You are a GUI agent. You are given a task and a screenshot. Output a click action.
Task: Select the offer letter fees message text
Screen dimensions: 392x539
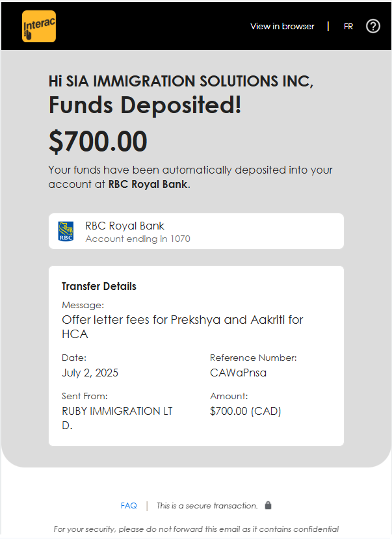pos(182,326)
